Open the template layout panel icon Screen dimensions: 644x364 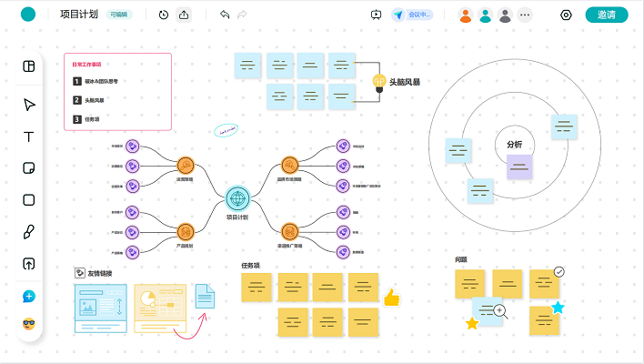(29, 66)
